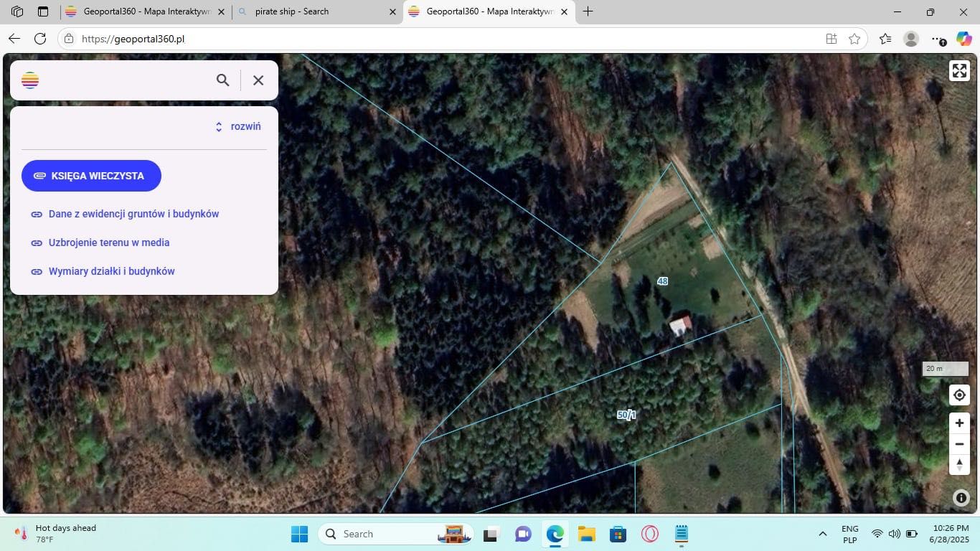Open Opera browser from the taskbar
Image resolution: width=980 pixels, height=551 pixels.
click(650, 534)
